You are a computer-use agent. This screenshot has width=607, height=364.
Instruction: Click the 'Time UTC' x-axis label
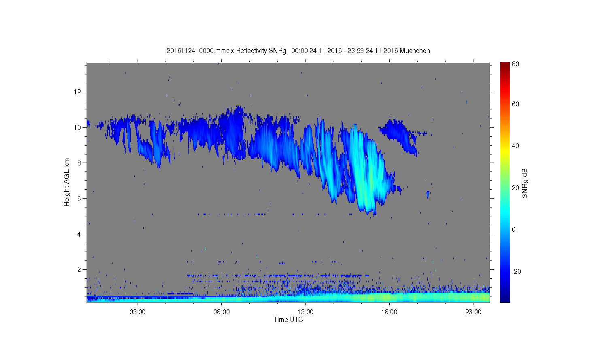pos(288,320)
